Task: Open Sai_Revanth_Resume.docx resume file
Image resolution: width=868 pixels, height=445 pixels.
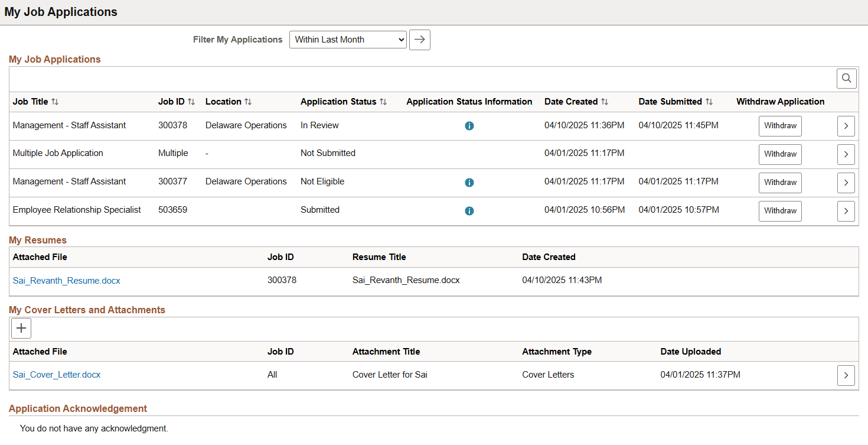Action: (66, 280)
